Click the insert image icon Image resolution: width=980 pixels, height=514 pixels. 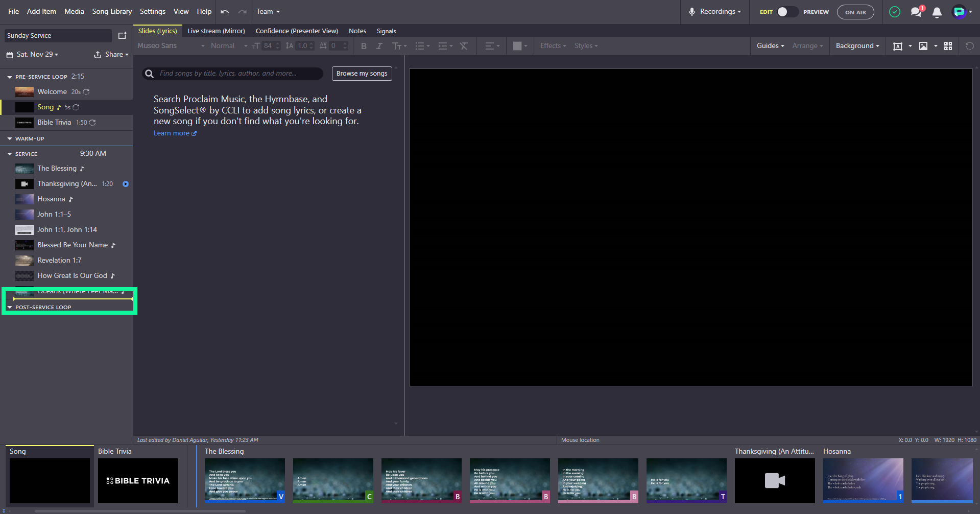pos(923,46)
